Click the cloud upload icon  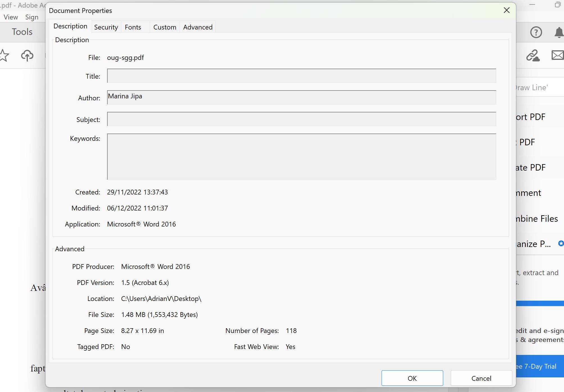[x=27, y=55]
